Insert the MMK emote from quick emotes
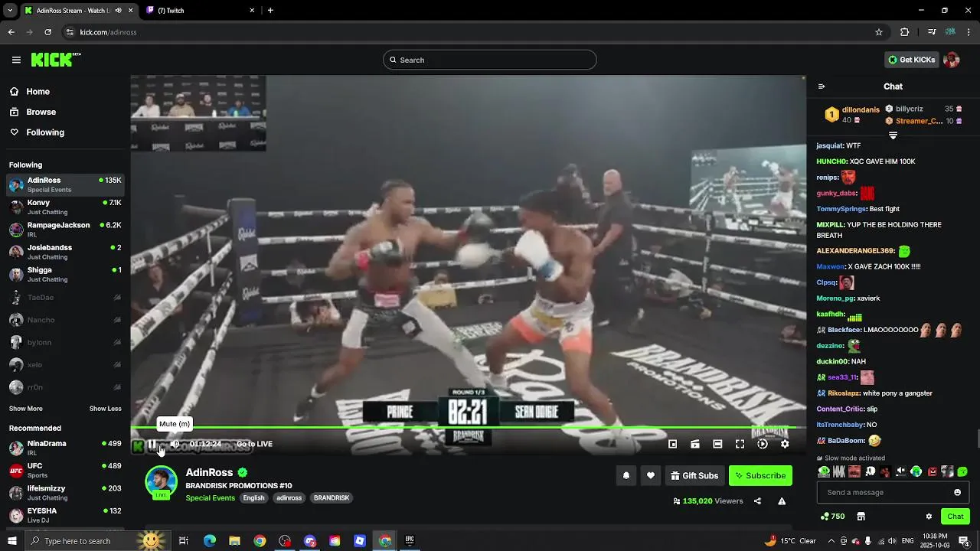 839,471
